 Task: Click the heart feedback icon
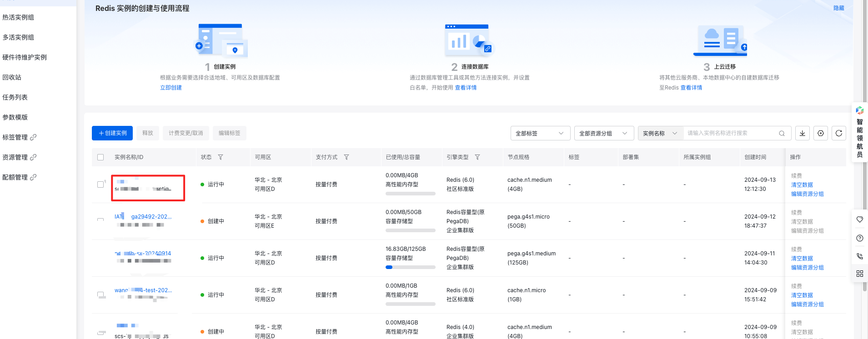[x=860, y=219]
